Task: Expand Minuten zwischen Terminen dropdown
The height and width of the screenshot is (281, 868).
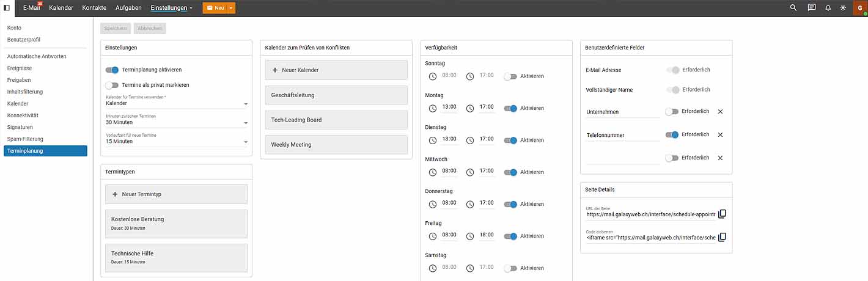Action: [176, 122]
